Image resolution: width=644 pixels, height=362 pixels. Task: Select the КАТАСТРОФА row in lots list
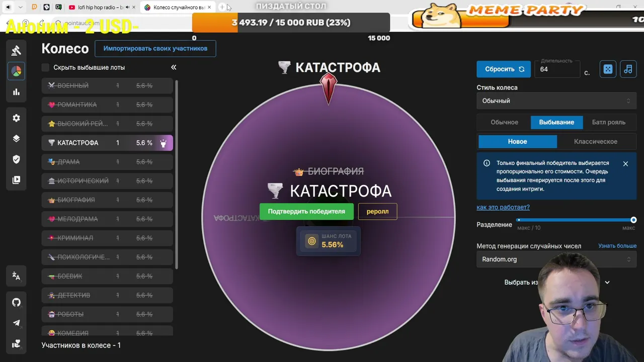tap(107, 143)
